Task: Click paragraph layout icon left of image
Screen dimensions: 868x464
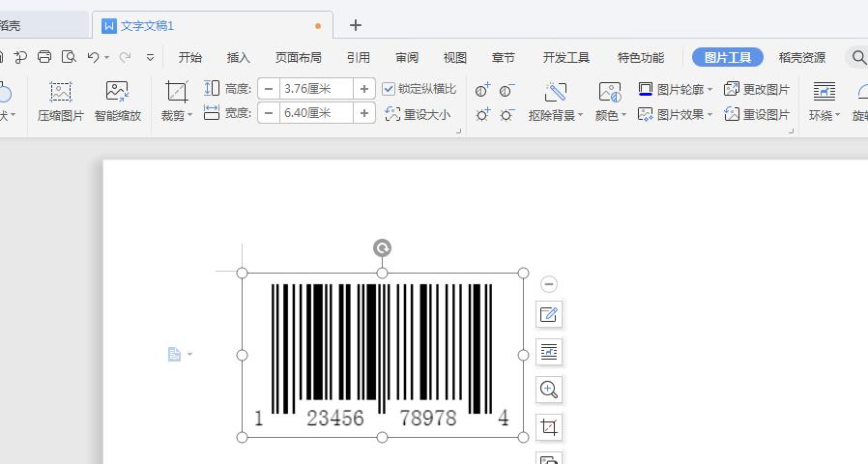Action: [x=174, y=354]
